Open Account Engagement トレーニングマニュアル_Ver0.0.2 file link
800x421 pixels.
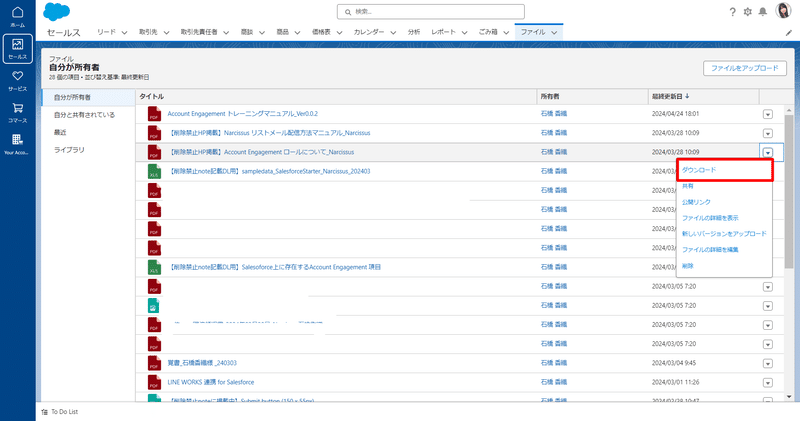[242, 114]
